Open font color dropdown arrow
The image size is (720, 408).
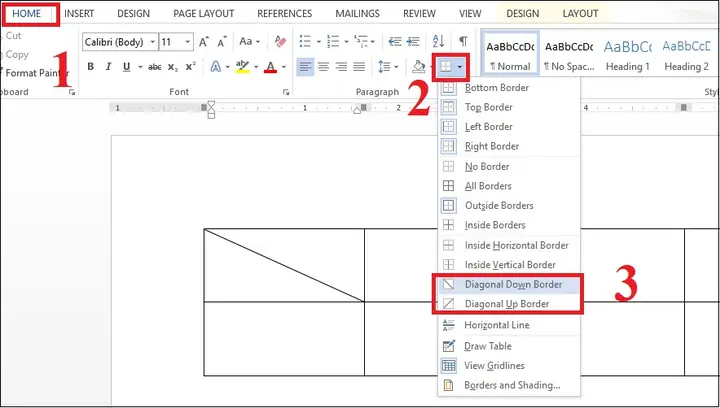[x=284, y=67]
